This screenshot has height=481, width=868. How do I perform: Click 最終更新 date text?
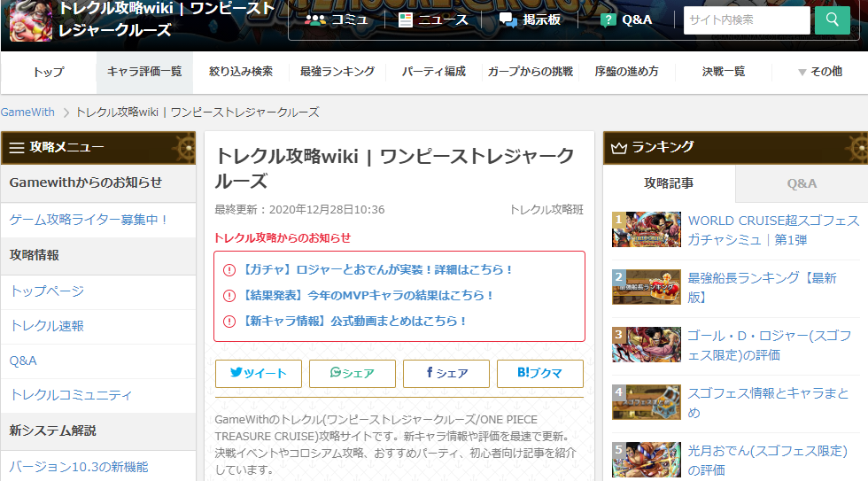click(x=299, y=210)
